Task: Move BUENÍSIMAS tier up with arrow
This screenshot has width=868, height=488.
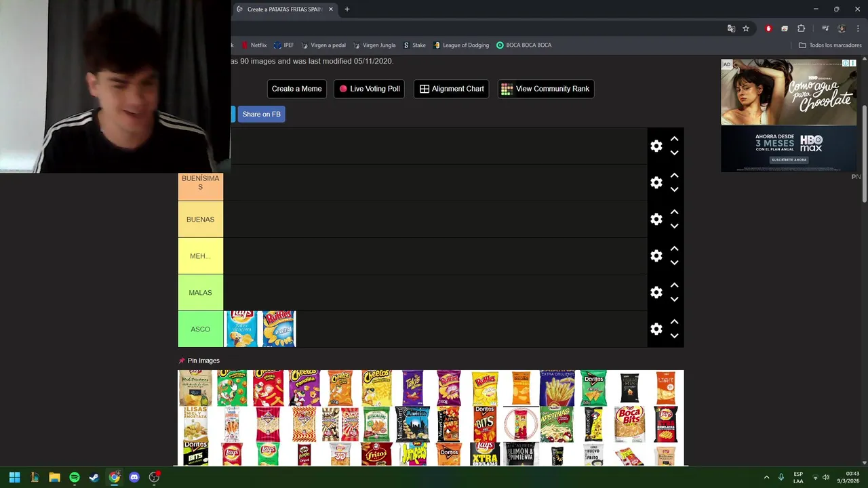Action: pos(674,176)
